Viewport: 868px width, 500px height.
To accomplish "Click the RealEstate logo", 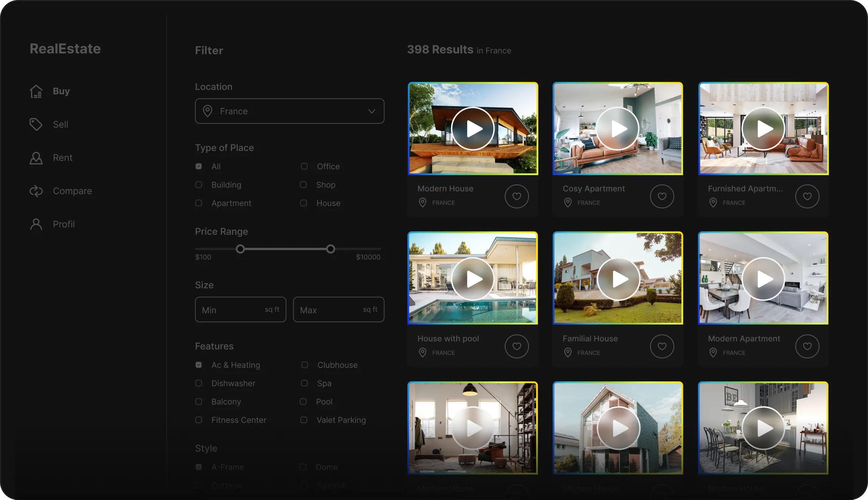I will [x=65, y=49].
